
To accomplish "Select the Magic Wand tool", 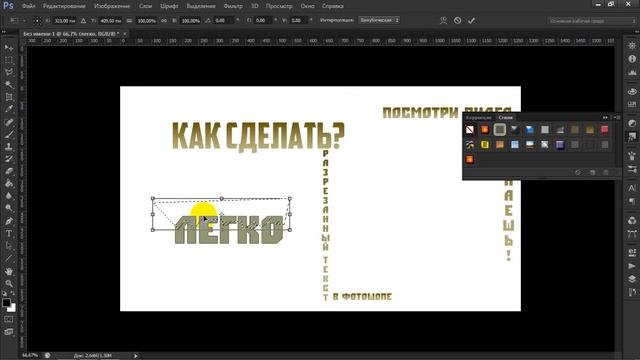I will point(9,85).
